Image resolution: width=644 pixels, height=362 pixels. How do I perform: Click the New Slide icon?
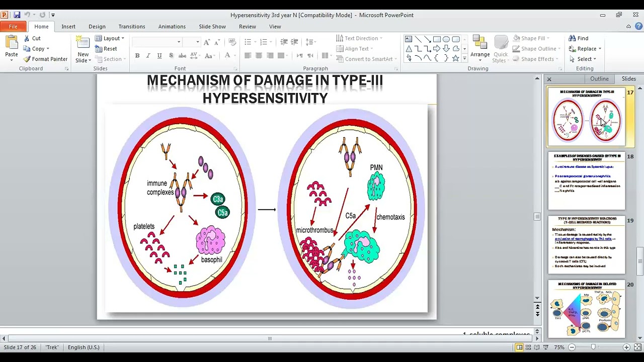click(83, 42)
